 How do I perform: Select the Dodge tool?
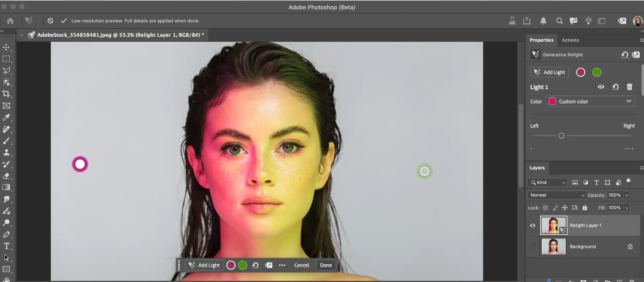[x=6, y=223]
